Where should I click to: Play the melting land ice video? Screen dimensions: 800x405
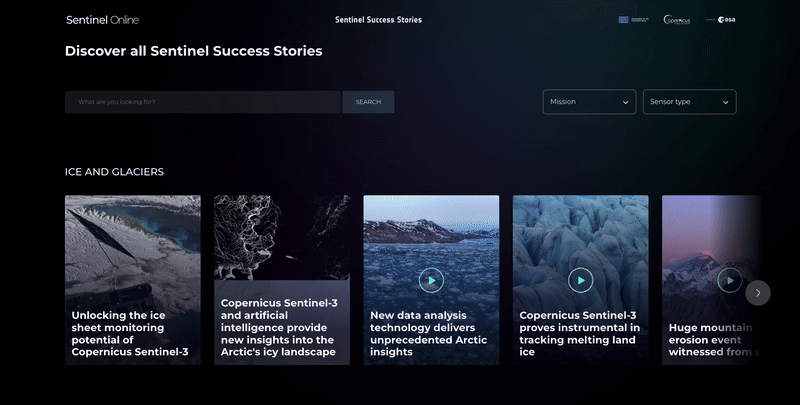(x=581, y=280)
